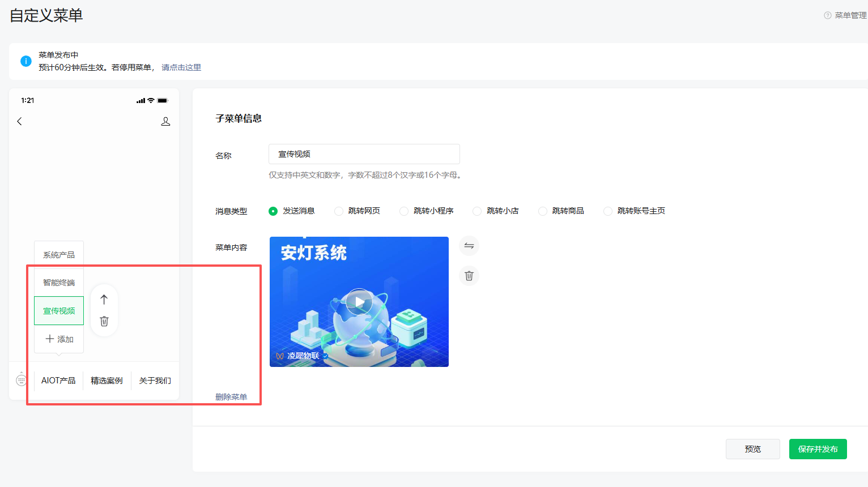The width and height of the screenshot is (868, 487).
Task: Select 跳转小程序 radio option
Action: [404, 211]
